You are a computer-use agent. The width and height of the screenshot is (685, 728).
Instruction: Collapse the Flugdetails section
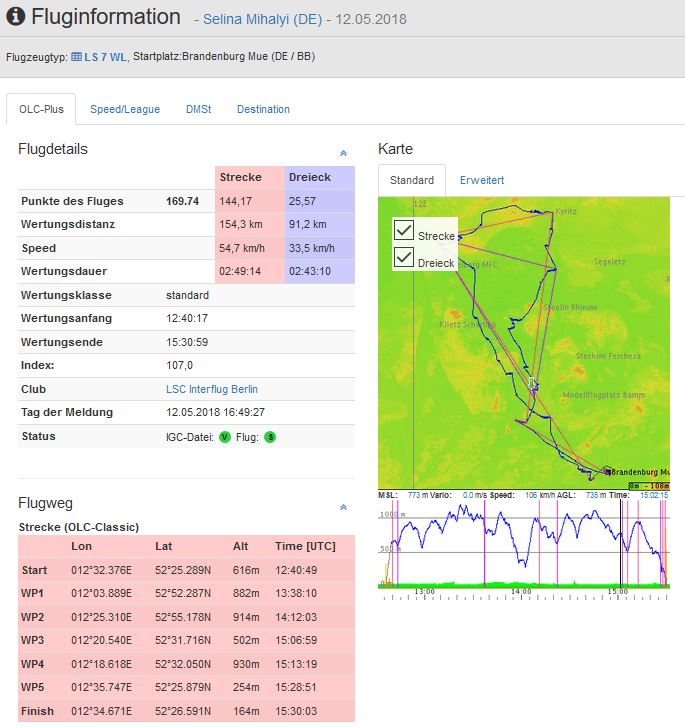point(343,154)
